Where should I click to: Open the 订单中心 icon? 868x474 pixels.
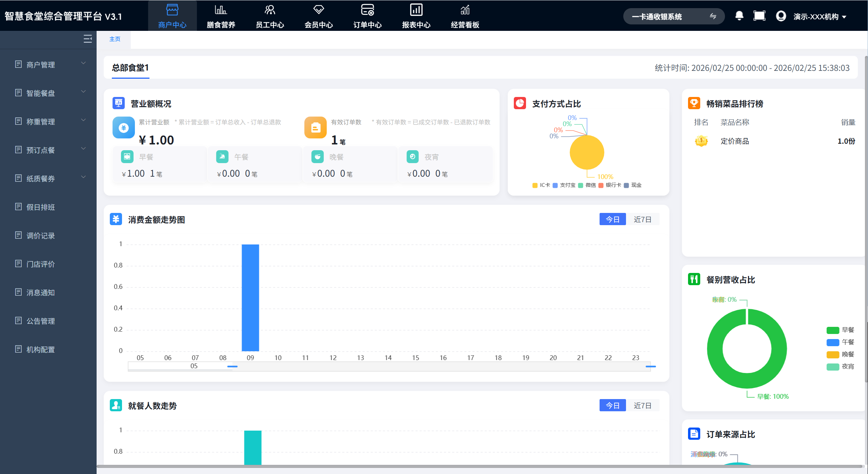367,10
